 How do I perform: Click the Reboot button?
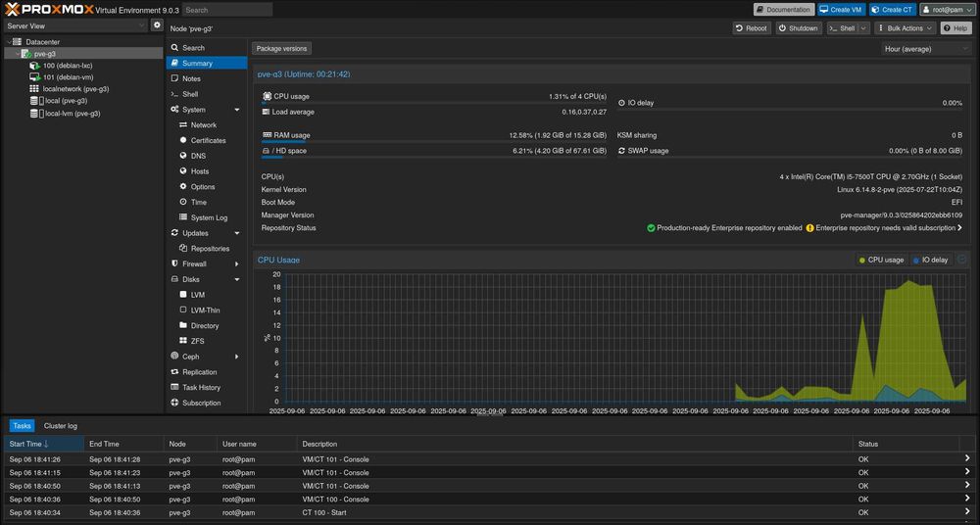[x=752, y=28]
